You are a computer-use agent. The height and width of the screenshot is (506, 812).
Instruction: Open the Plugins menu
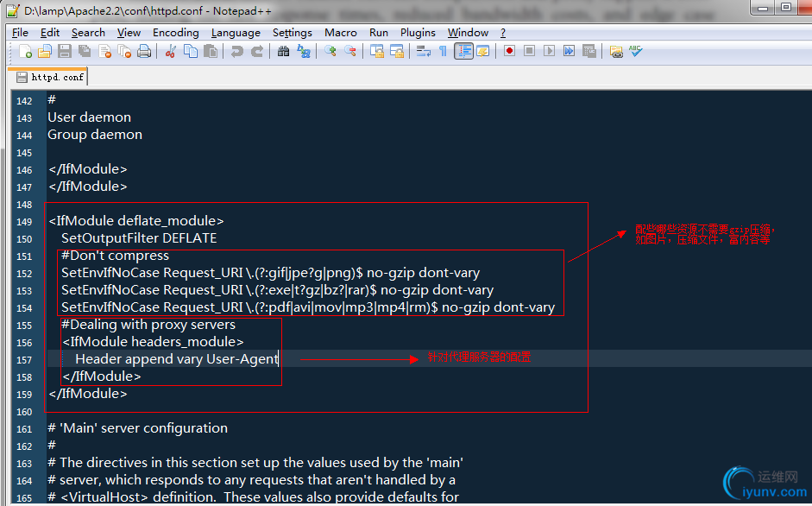418,33
